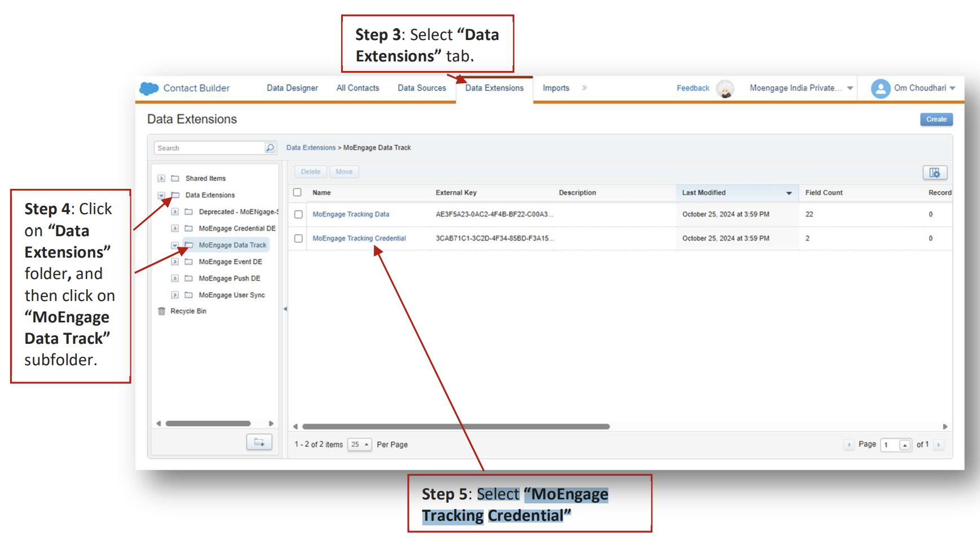Check the MoEngage Tracking Credential row checkbox
The width and height of the screenshot is (980, 549).
(298, 238)
